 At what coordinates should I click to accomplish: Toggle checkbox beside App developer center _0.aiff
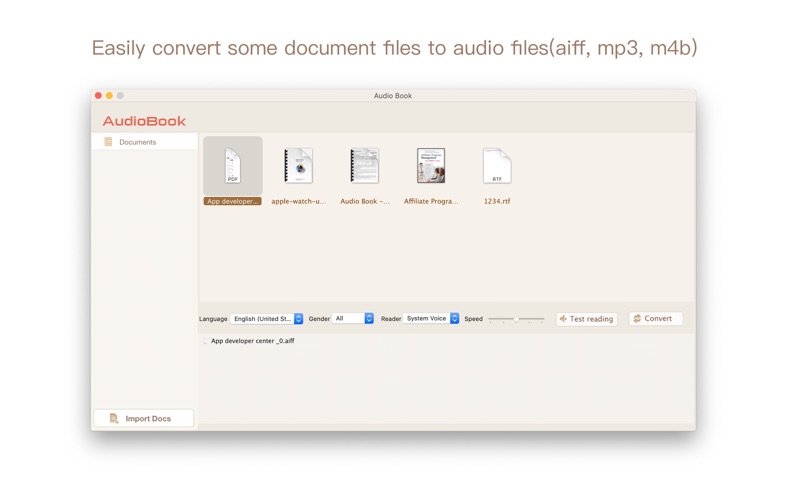click(x=205, y=341)
